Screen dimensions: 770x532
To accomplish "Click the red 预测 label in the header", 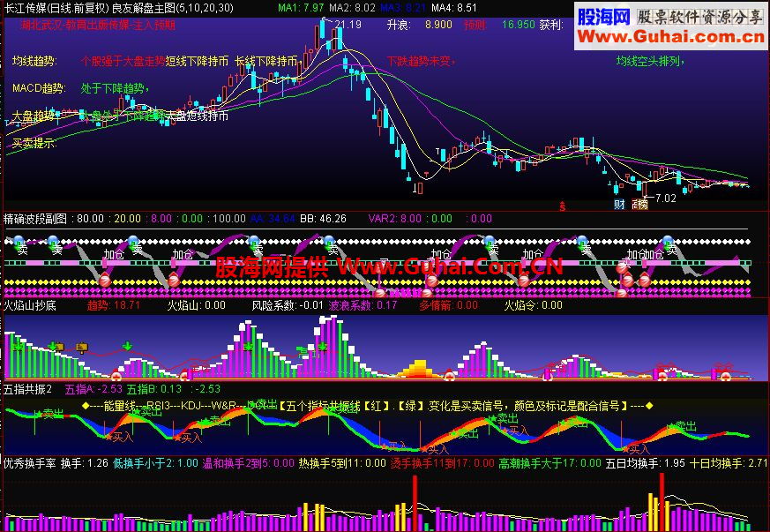I will (475, 25).
